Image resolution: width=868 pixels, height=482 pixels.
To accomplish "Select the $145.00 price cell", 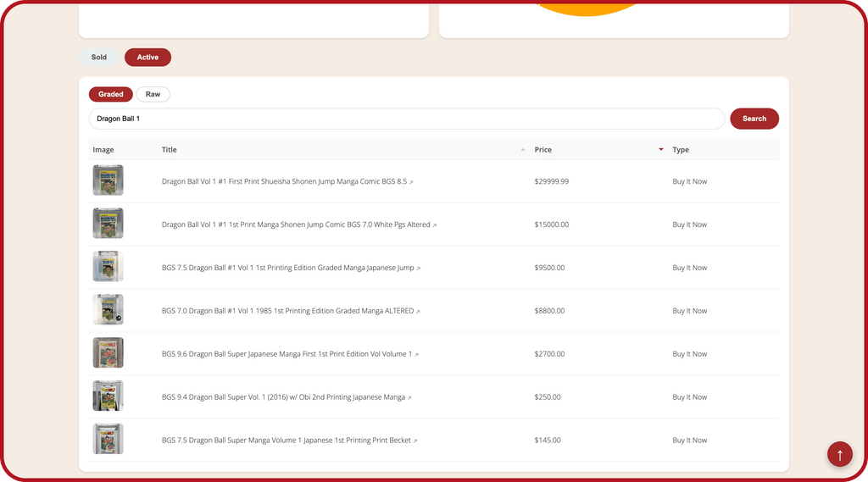I will point(548,440).
